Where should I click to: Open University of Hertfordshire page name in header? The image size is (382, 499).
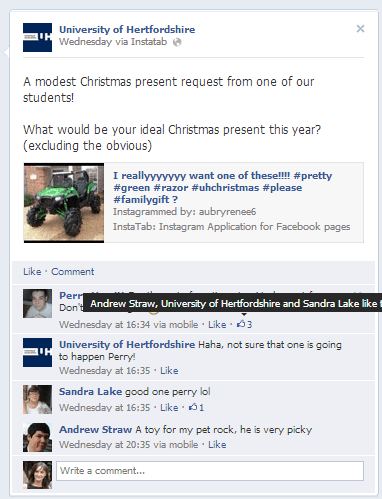[127, 29]
